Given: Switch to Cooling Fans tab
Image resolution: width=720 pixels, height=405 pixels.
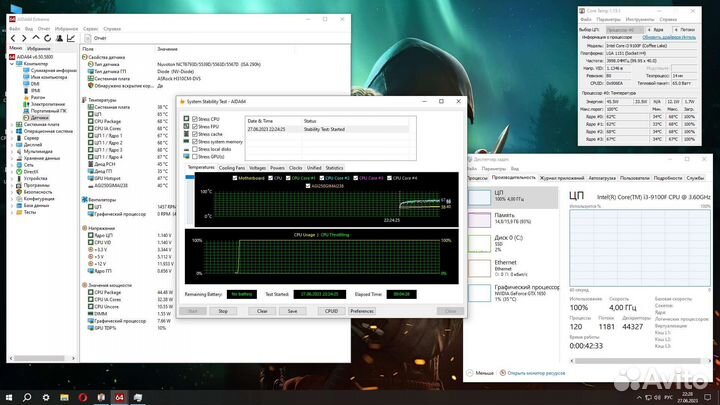Looking at the screenshot, I should 232,168.
